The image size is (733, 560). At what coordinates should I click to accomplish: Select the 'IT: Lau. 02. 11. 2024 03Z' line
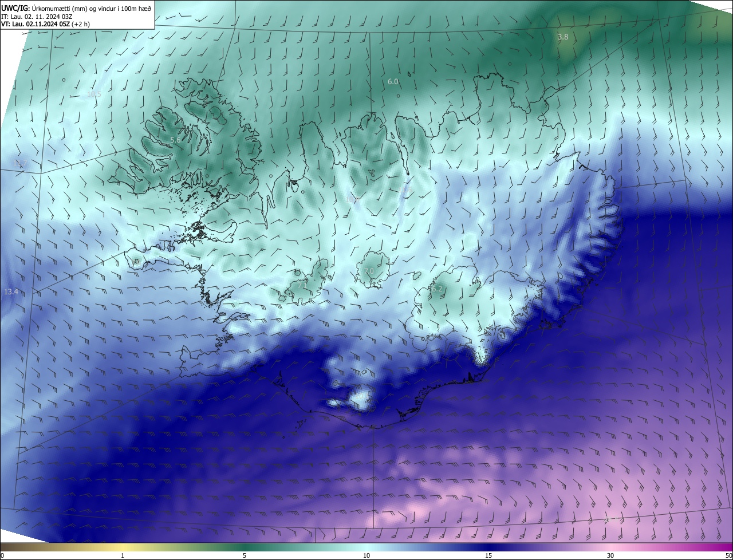coord(37,16)
